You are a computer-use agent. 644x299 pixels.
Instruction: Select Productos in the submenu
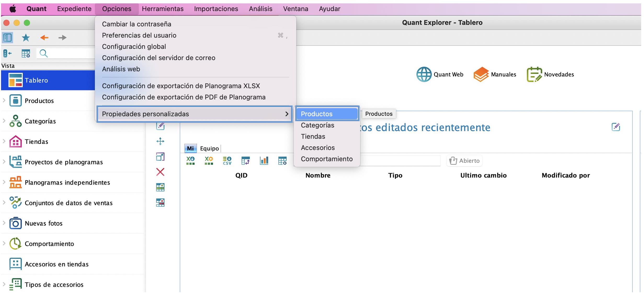click(x=327, y=114)
